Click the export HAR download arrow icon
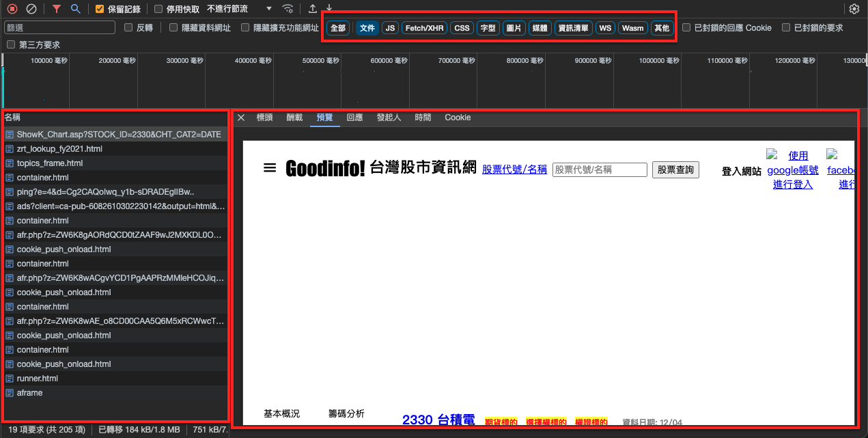 (329, 9)
